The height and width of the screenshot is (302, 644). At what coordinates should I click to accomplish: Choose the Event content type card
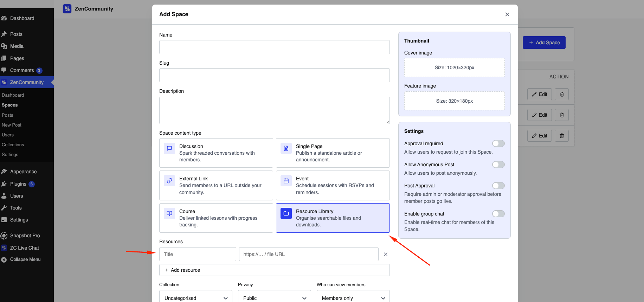pyautogui.click(x=333, y=185)
